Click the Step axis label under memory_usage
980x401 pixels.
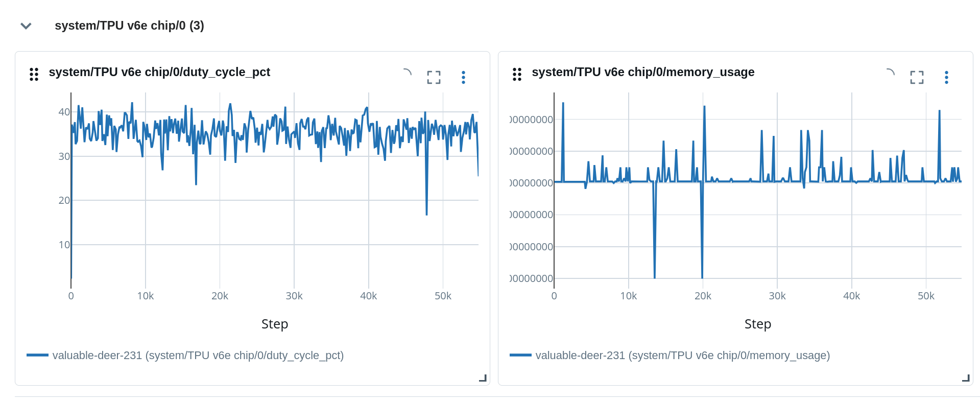point(758,324)
